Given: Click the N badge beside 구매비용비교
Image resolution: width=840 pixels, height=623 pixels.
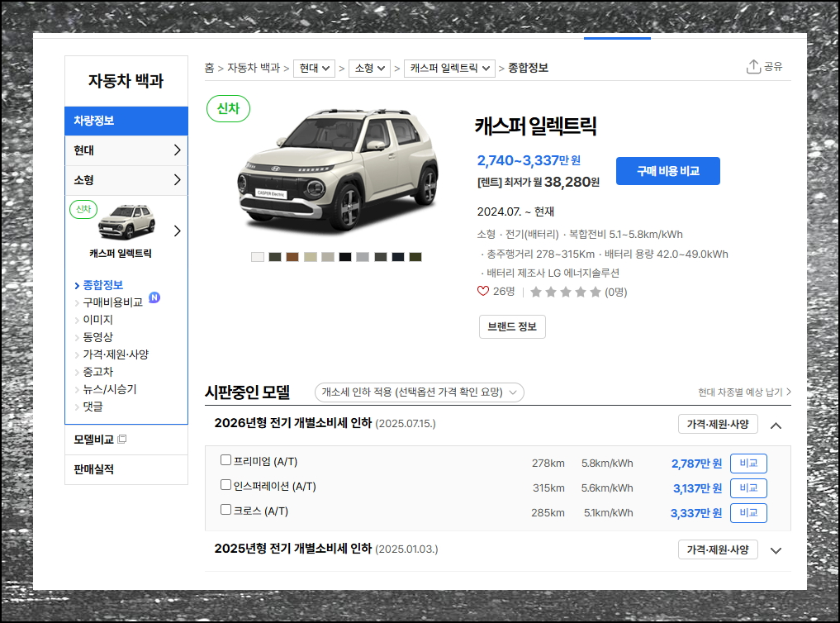Looking at the screenshot, I should (154, 297).
